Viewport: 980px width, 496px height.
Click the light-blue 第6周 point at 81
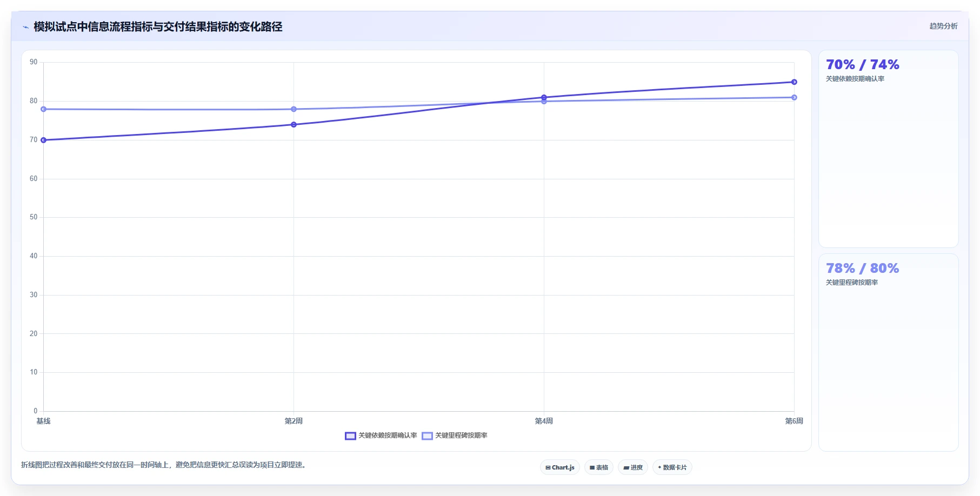pyautogui.click(x=794, y=97)
